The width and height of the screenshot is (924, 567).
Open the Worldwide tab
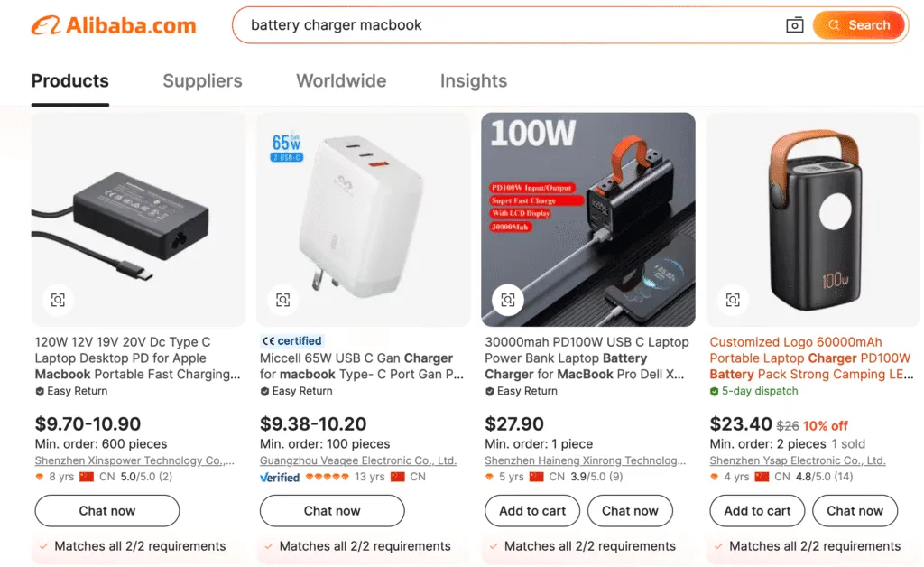341,81
